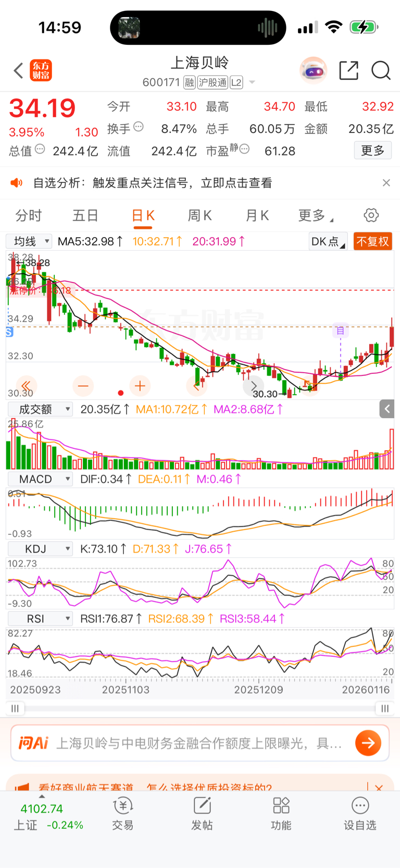
Task: Open the MACD indicator dropdown
Action: [x=40, y=479]
